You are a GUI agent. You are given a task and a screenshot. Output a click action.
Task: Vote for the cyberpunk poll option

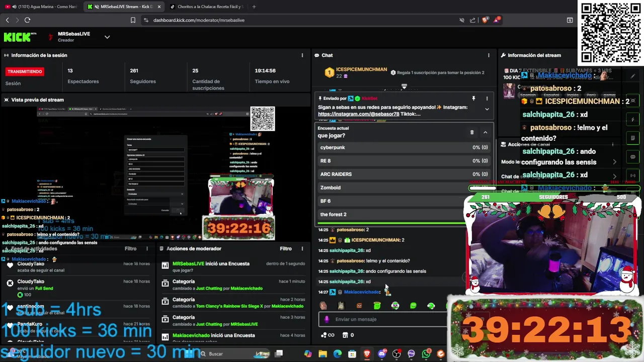tap(404, 147)
